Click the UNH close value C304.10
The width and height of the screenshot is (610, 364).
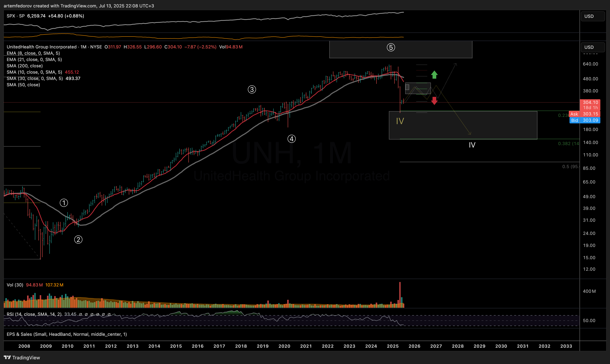coord(173,47)
